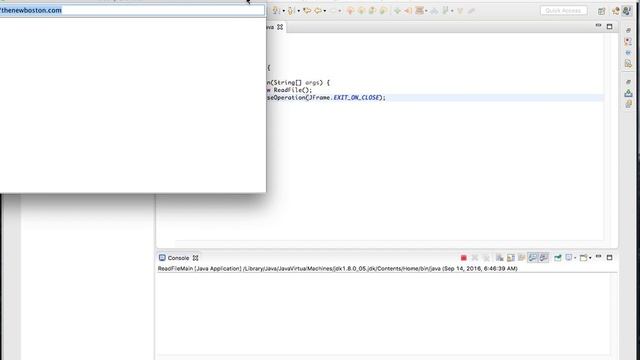This screenshot has width=640, height=360.
Task: Click the Quick Access search box
Action: tap(563, 11)
